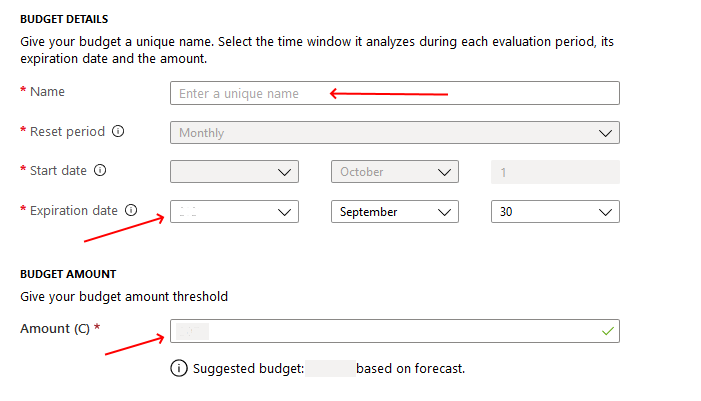Expand the expiration day 30 dropdown
This screenshot has height=401, width=701.
555,211
